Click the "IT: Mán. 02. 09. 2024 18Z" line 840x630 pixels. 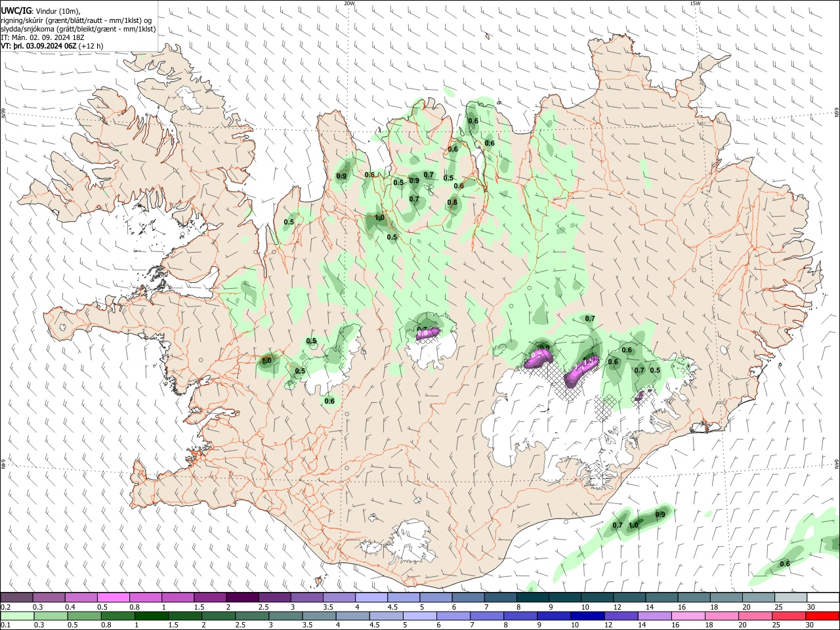coord(42,37)
